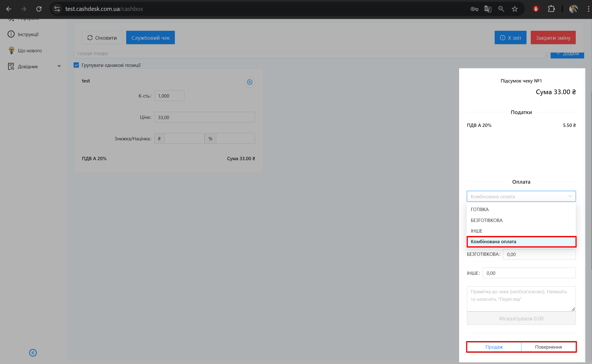Image resolution: width=592 pixels, height=364 pixels.
Task: Collapse sidebar with the left arrow icon
Action: [x=33, y=353]
